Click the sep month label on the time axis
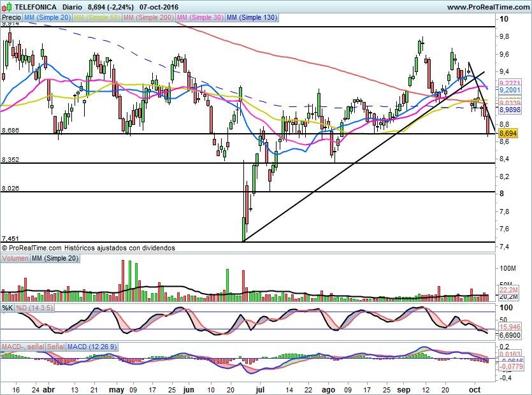This screenshot has height=395, width=532. tap(403, 390)
